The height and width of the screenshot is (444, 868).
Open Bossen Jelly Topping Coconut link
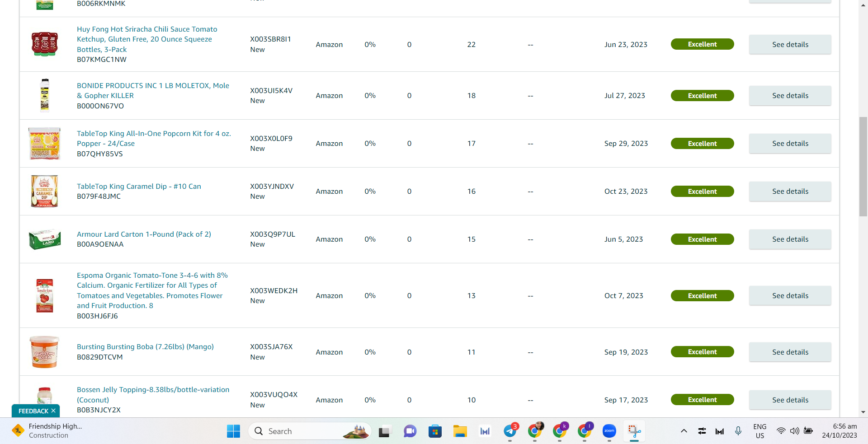(153, 395)
